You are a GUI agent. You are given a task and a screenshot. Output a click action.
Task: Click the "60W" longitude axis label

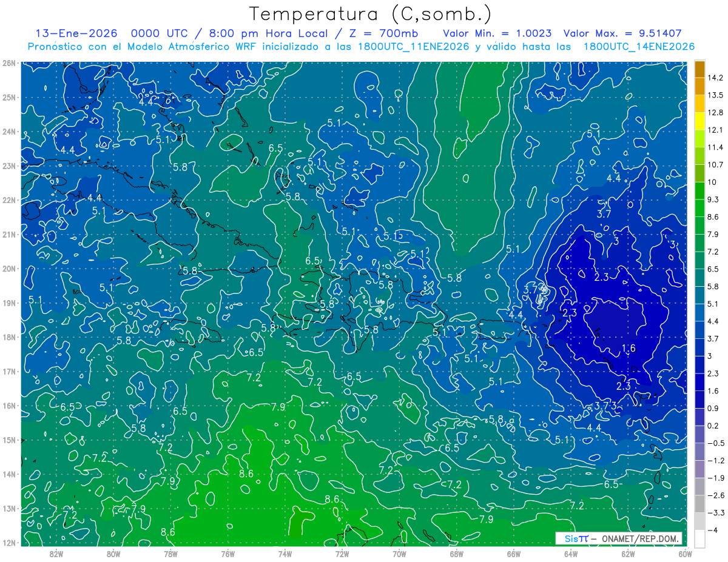[685, 554]
